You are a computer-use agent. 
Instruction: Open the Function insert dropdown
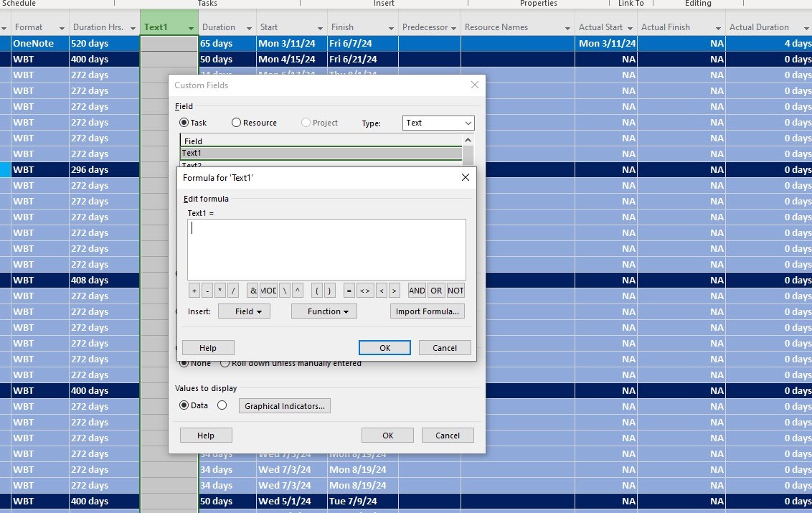click(x=324, y=311)
